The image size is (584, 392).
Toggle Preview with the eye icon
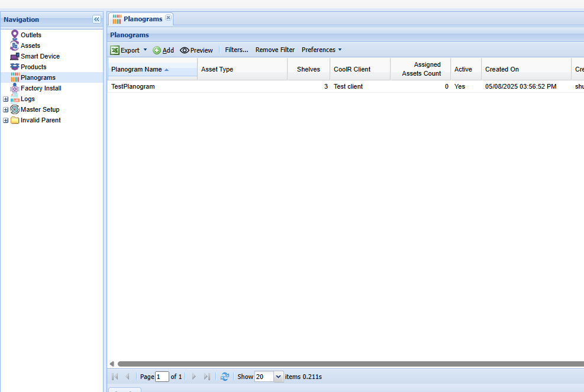[x=185, y=50]
